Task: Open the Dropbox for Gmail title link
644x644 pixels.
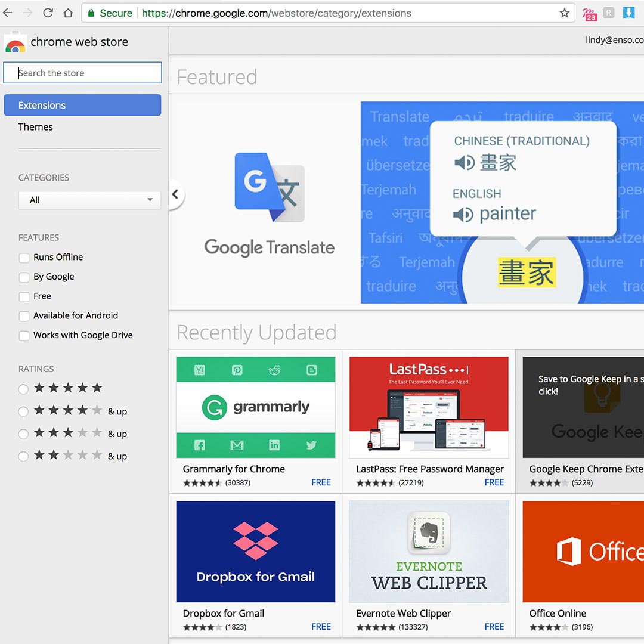Action: [x=224, y=613]
